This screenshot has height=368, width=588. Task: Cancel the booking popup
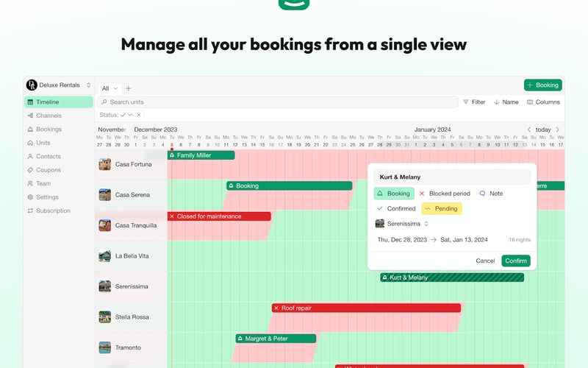[x=485, y=261]
